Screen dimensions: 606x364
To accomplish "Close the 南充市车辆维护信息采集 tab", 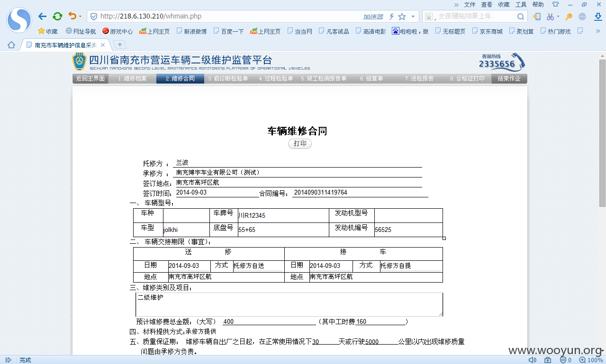I will pos(103,45).
